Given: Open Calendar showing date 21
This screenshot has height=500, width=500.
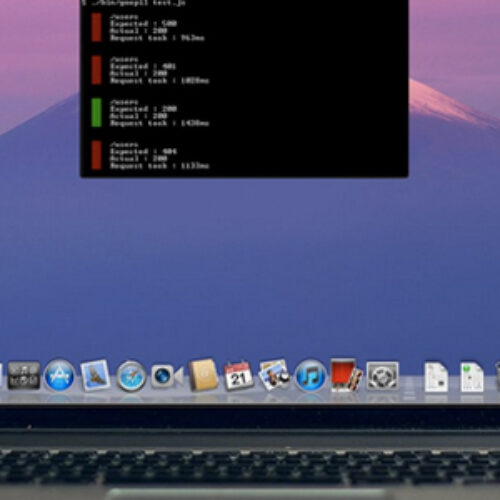Looking at the screenshot, I should coord(238,376).
